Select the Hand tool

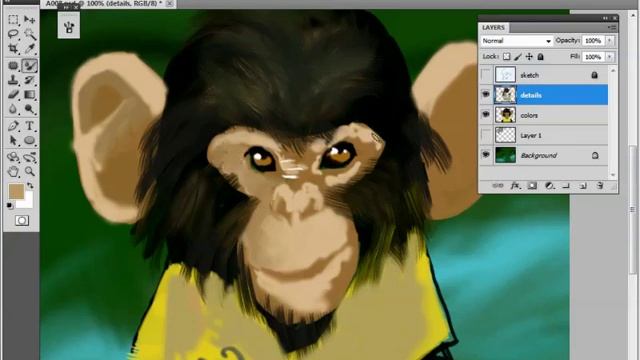(x=13, y=171)
